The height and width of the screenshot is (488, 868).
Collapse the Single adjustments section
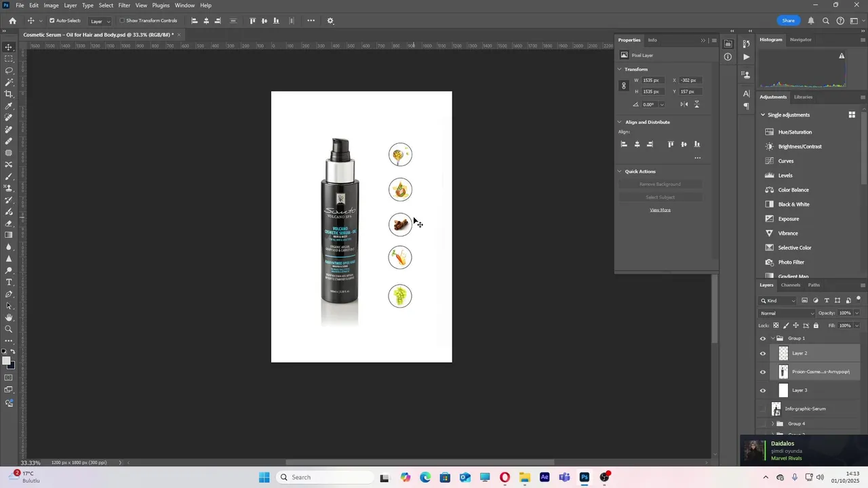763,115
